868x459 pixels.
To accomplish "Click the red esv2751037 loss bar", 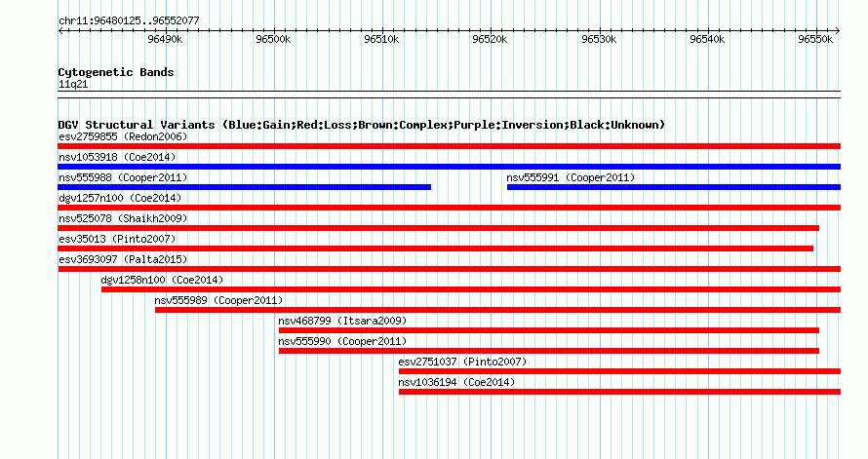I will pos(619,371).
